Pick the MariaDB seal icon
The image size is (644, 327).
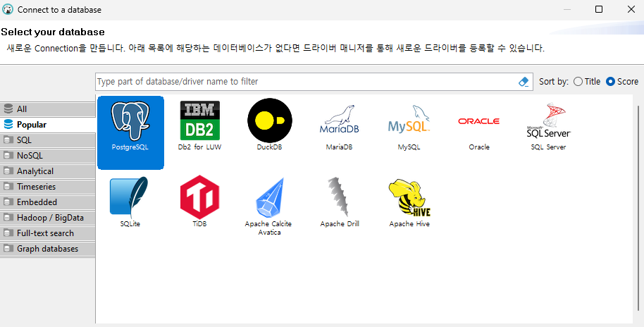[339, 119]
